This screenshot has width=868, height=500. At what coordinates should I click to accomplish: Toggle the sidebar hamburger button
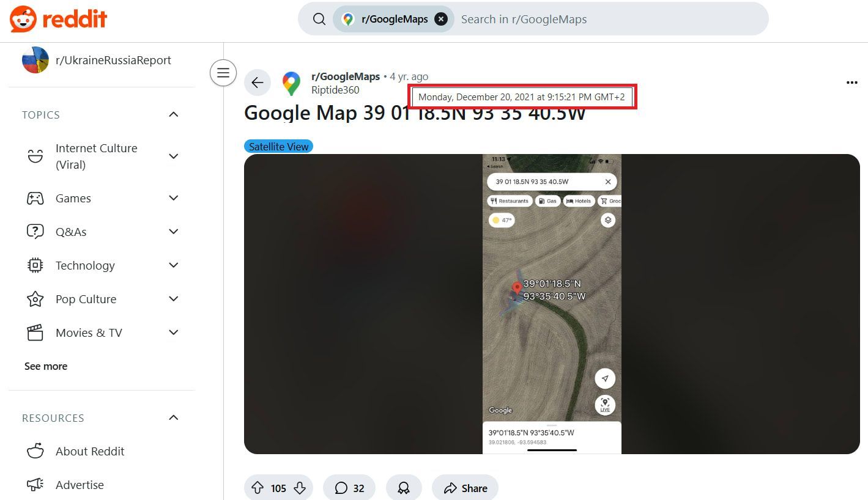click(223, 73)
